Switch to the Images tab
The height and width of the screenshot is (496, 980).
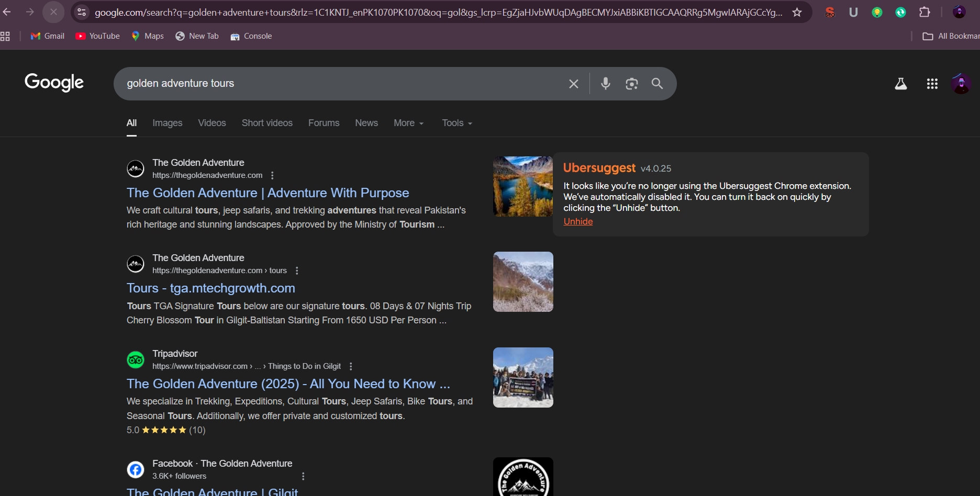pos(168,123)
